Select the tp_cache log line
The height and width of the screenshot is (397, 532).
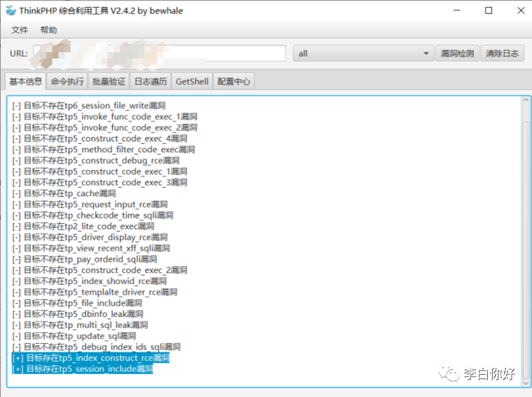(x=64, y=193)
